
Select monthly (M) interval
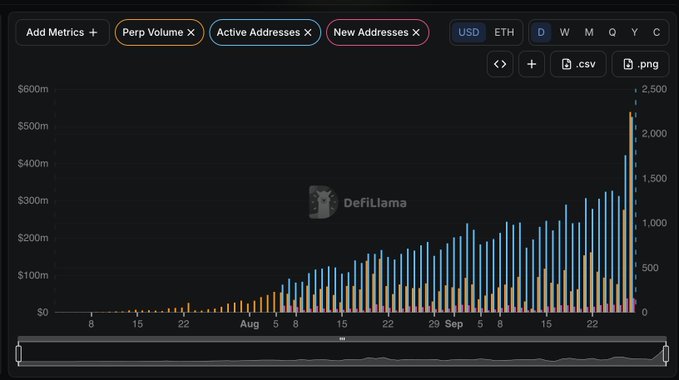pos(589,32)
